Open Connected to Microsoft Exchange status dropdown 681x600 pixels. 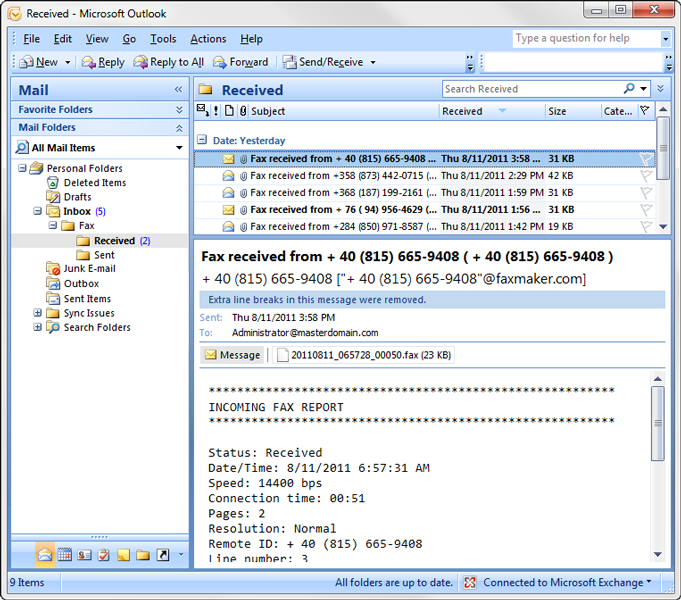click(x=558, y=582)
